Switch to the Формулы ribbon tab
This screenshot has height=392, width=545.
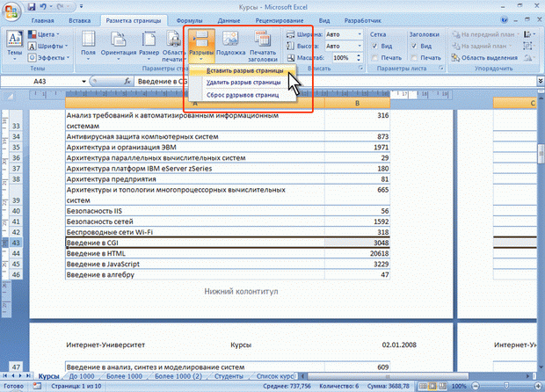click(x=189, y=21)
